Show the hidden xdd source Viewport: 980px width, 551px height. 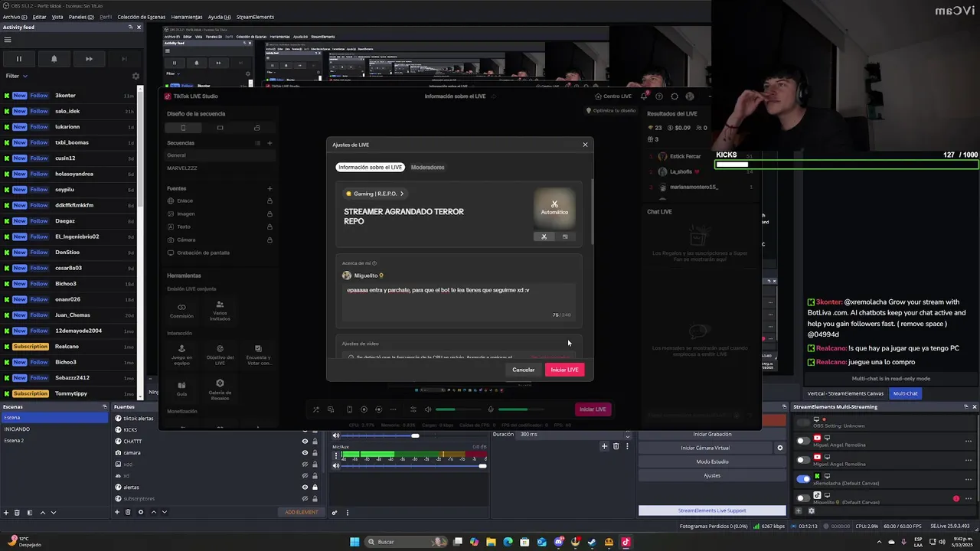click(x=305, y=464)
